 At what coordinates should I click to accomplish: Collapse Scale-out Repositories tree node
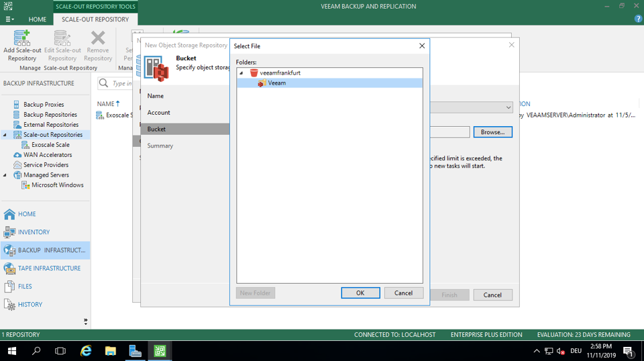point(6,135)
